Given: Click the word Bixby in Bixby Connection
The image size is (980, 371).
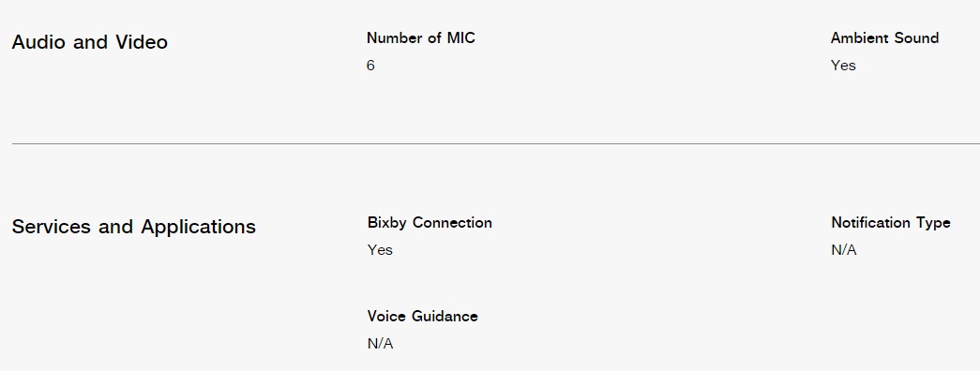Looking at the screenshot, I should coord(388,223).
